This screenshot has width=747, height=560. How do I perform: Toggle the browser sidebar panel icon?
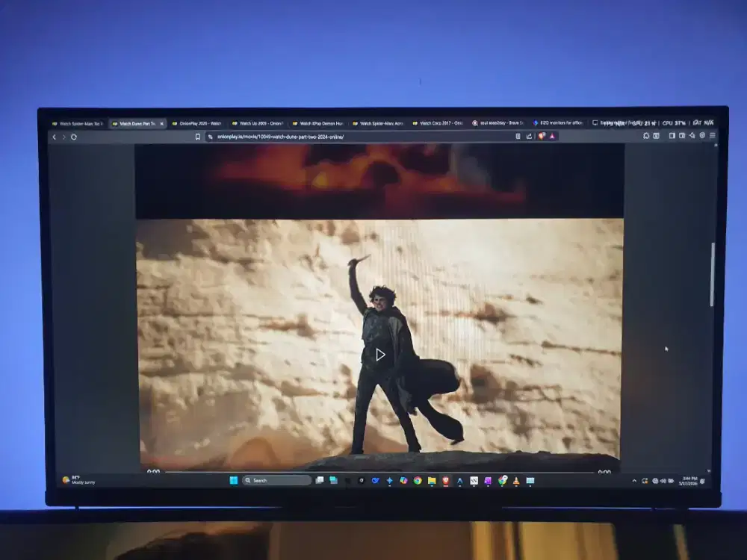[x=672, y=136]
